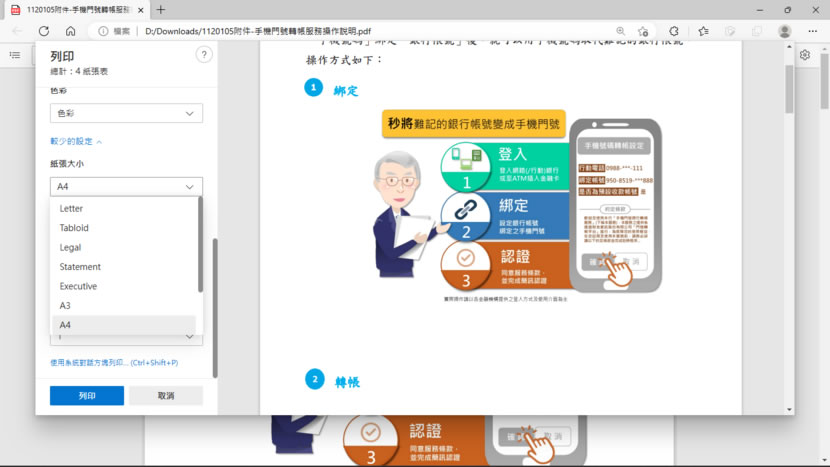
Task: Click the print dialog help icon
Action: tap(204, 54)
